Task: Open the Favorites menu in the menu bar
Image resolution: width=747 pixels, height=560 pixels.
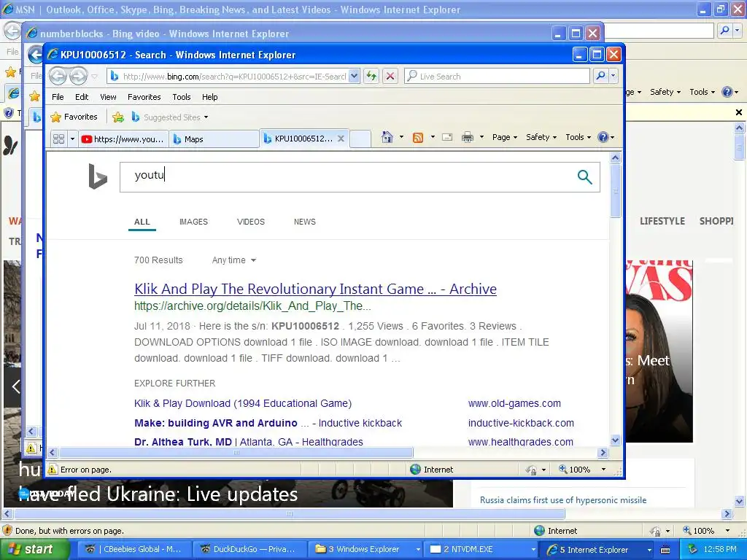Action: [x=144, y=97]
